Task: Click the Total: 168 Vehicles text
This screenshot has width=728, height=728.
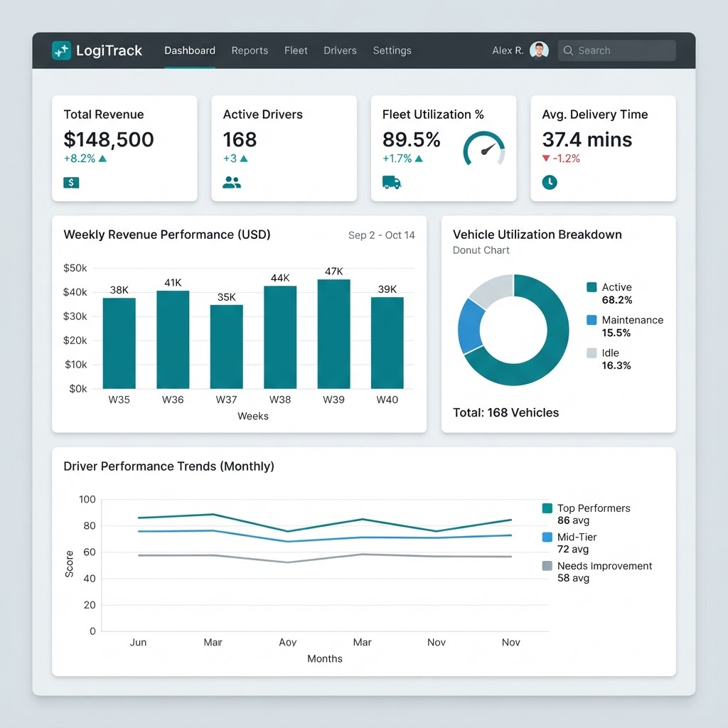Action: tap(505, 413)
